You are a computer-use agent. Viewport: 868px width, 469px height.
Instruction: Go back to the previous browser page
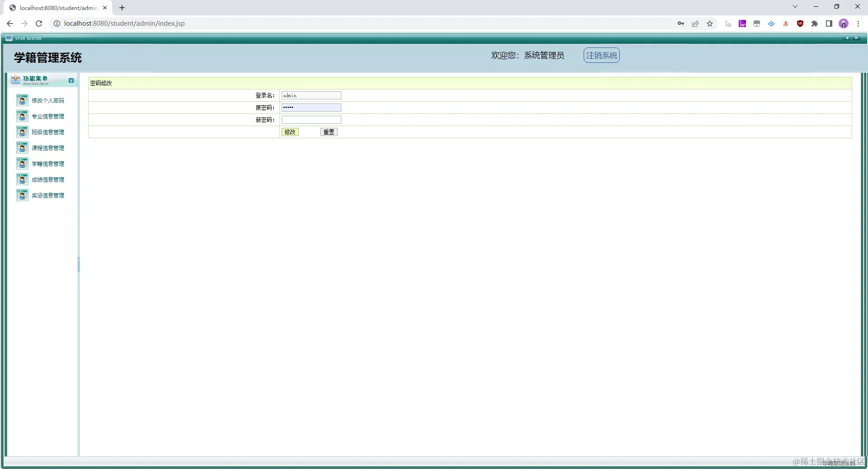[x=10, y=23]
